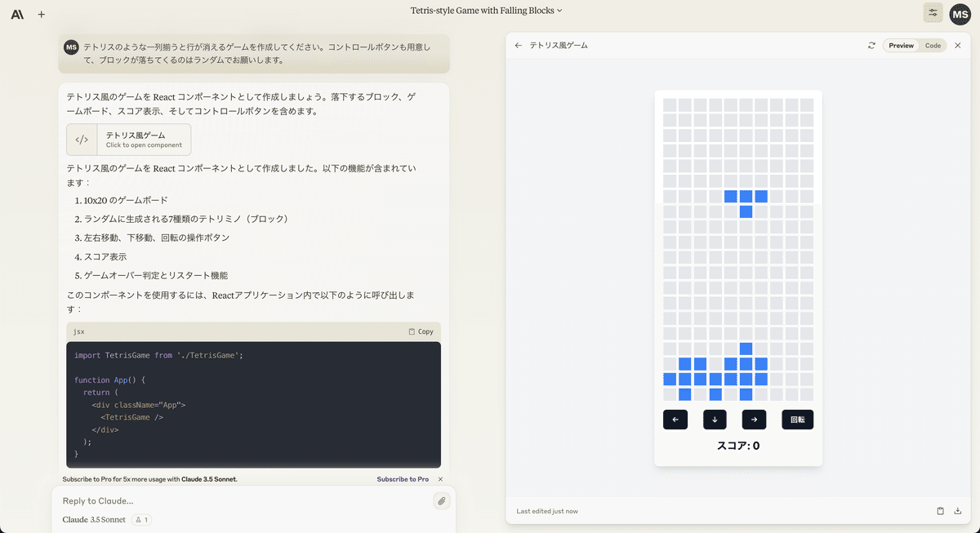Click the スコア: 0 text
980x533 pixels.
pyautogui.click(x=738, y=446)
